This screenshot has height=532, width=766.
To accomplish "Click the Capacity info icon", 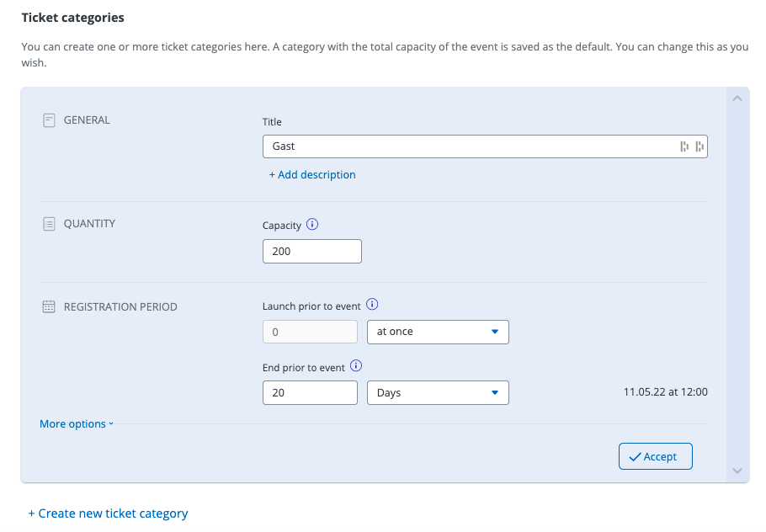I will tap(312, 225).
